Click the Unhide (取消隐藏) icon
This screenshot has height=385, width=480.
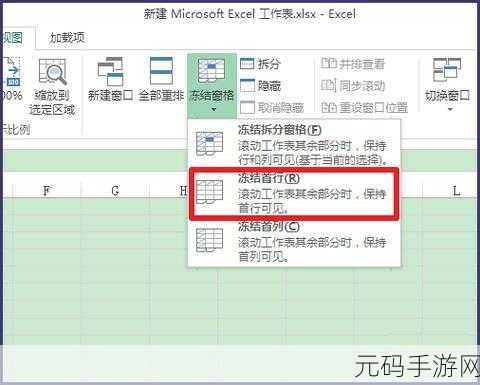247,107
